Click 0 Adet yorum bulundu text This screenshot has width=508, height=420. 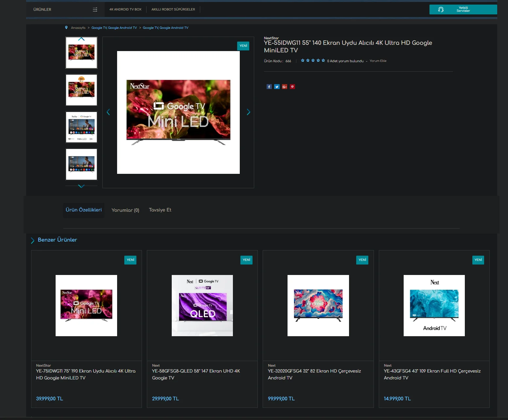[345, 61]
